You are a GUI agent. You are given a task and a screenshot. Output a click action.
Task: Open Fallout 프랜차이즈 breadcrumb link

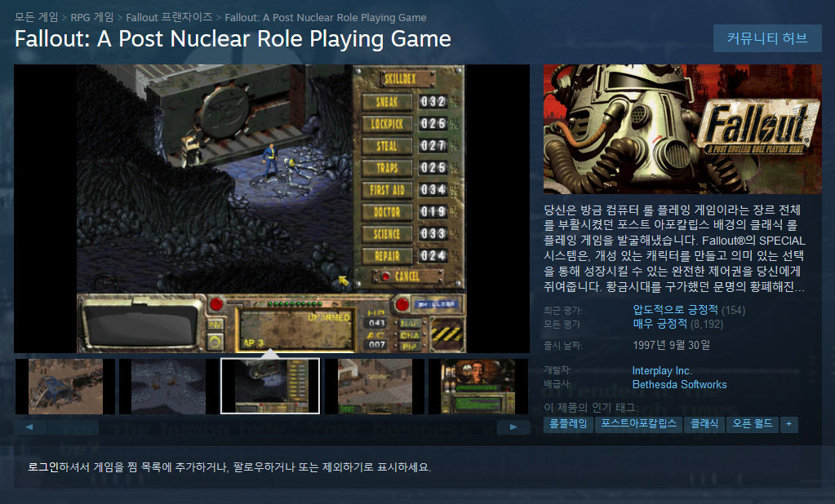pos(169,18)
